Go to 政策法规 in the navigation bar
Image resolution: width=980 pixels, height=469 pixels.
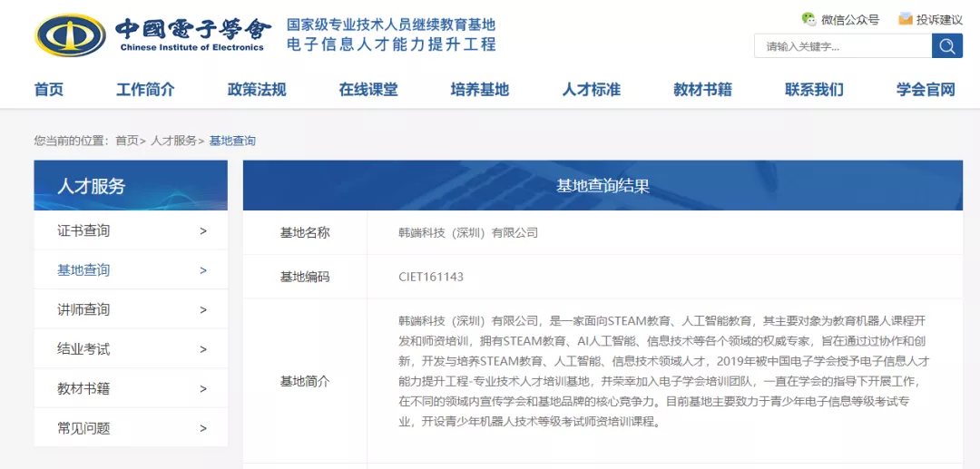257,89
